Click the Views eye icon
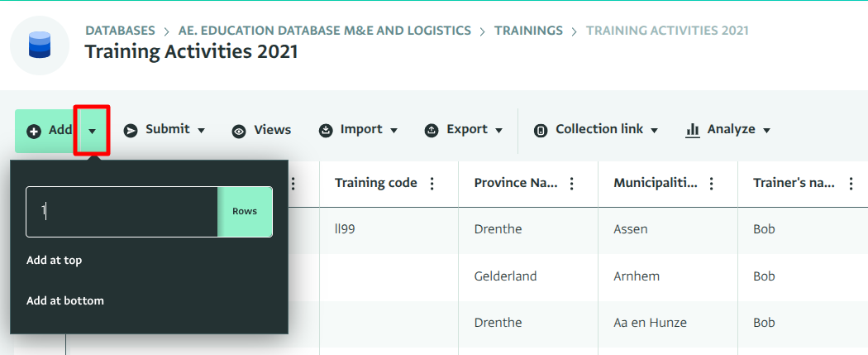This screenshot has height=355, width=868. pos(239,131)
